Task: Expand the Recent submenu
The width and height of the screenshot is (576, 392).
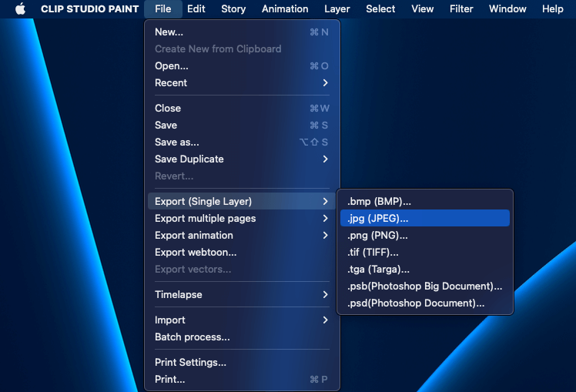Action: [242, 82]
